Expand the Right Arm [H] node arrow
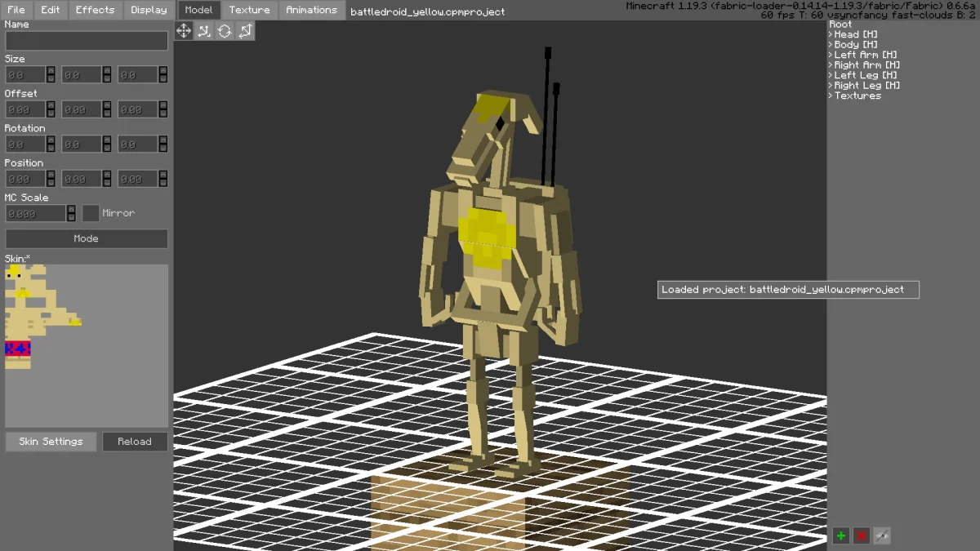This screenshot has height=551, width=980. pos(831,65)
